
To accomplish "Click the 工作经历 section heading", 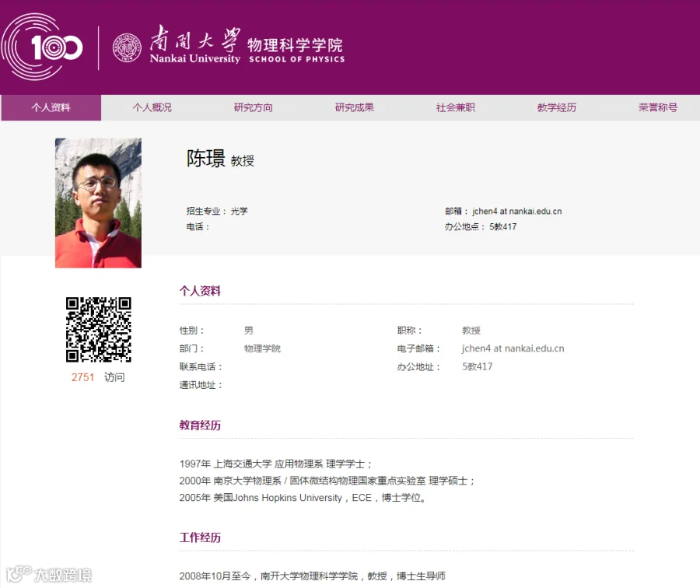I will click(200, 537).
